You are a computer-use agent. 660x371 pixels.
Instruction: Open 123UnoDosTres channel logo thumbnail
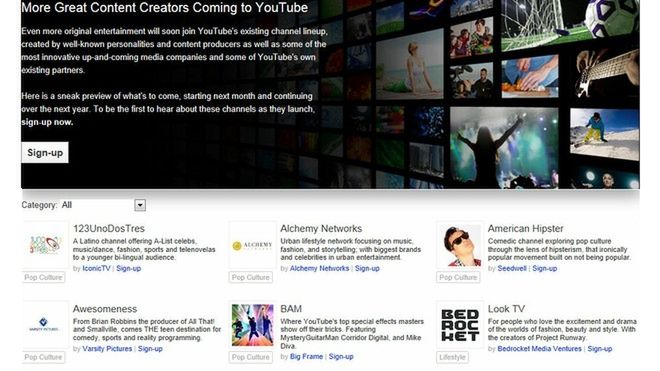point(45,245)
